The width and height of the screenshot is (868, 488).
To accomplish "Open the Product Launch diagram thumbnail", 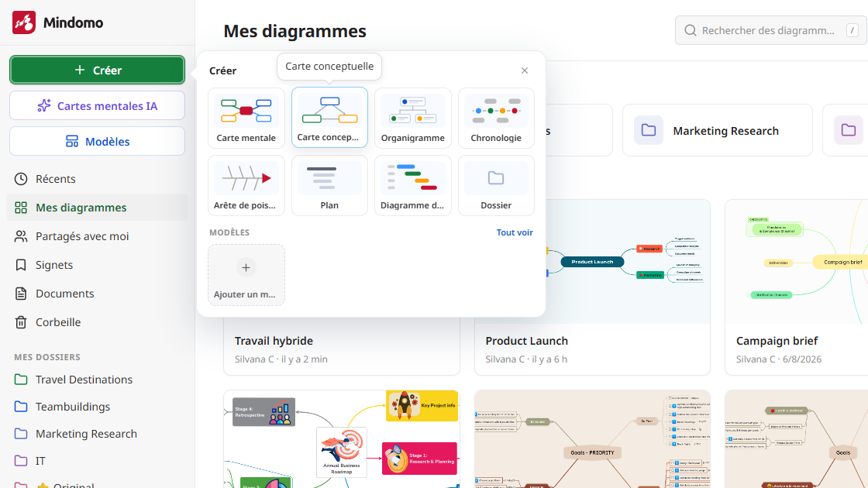I will (592, 262).
